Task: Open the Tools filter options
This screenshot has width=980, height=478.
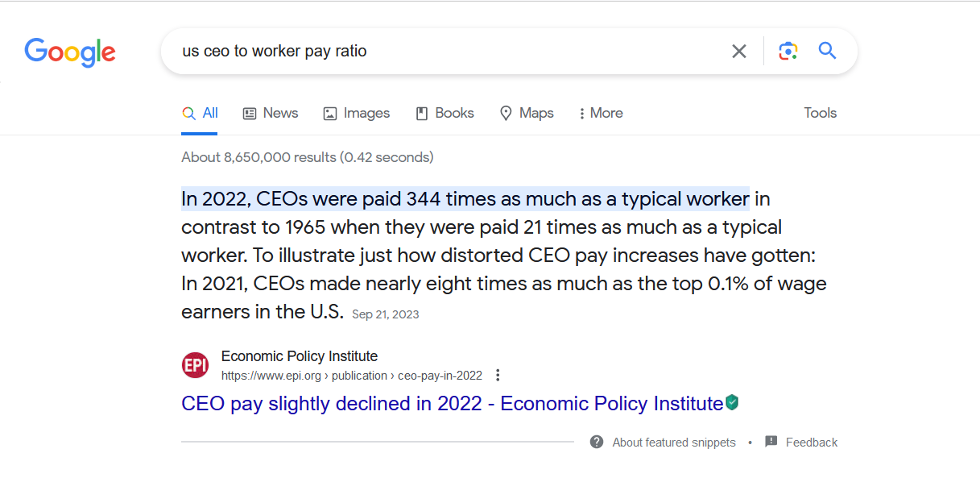Action: [820, 113]
